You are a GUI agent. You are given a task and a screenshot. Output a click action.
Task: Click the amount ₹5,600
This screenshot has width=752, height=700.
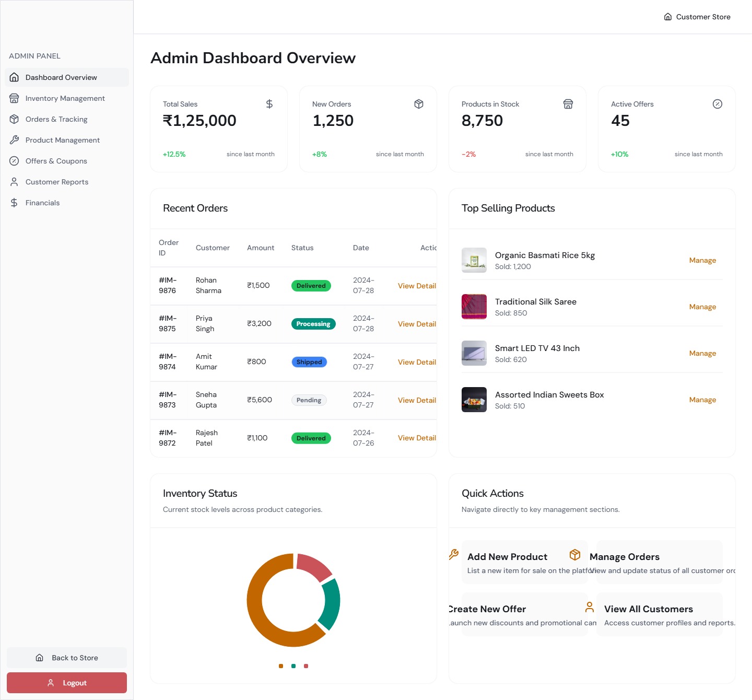coord(260,400)
